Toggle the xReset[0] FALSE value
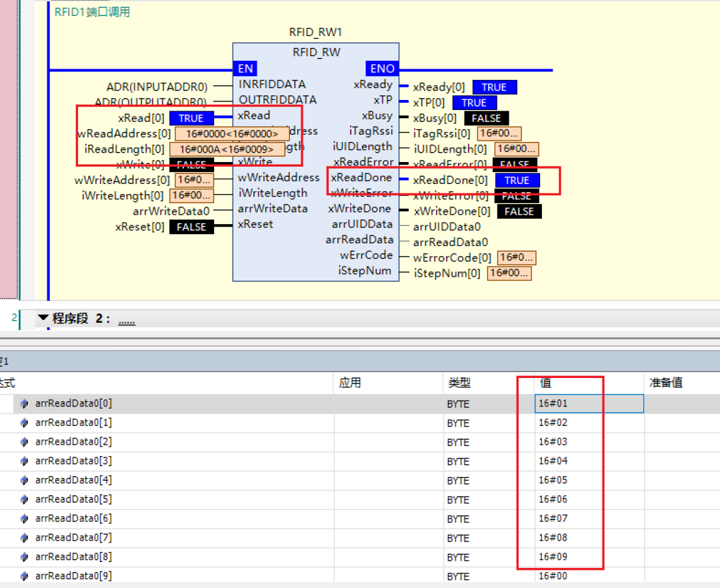This screenshot has width=720, height=588. click(x=191, y=227)
